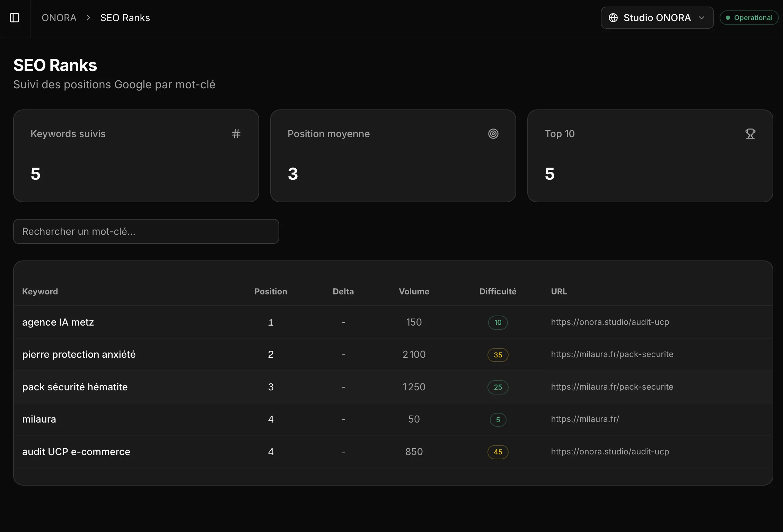The height and width of the screenshot is (532, 783).
Task: Click the green status dot in the Operational badge
Action: tap(728, 17)
